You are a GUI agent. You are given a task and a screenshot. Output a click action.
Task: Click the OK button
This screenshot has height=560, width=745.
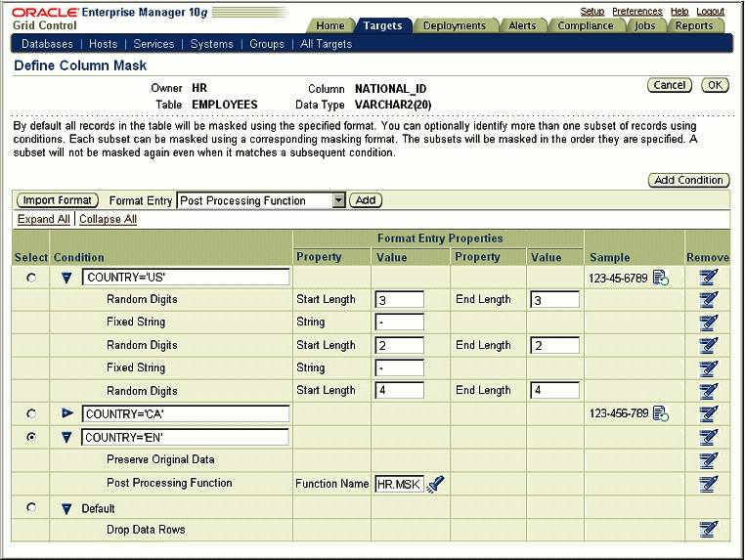point(715,85)
